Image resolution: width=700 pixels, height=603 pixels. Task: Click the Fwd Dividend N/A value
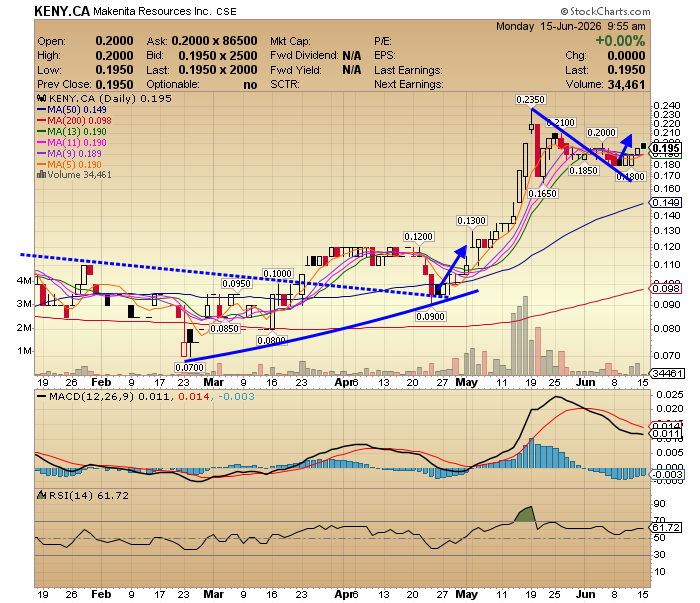[351, 56]
